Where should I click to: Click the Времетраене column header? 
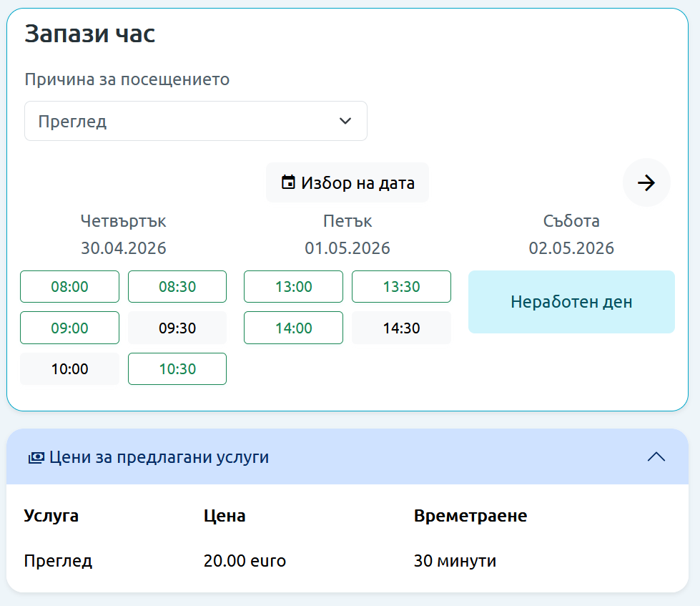(470, 516)
